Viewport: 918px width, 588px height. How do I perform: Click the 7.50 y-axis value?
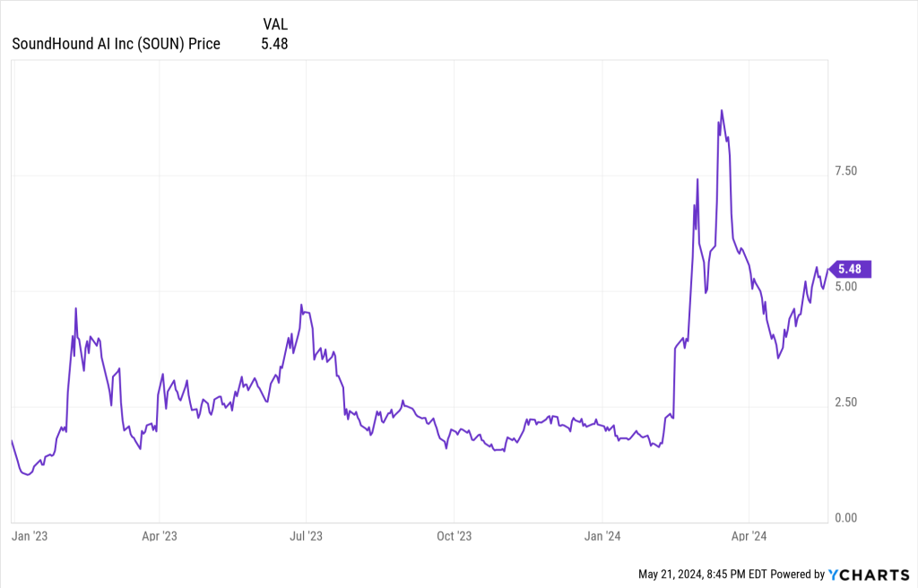coord(846,171)
